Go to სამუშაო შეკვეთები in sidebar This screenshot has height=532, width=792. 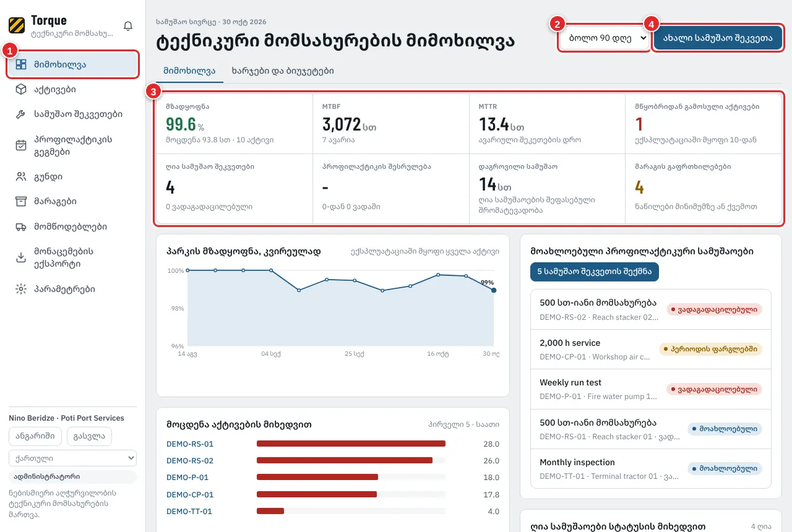72,114
